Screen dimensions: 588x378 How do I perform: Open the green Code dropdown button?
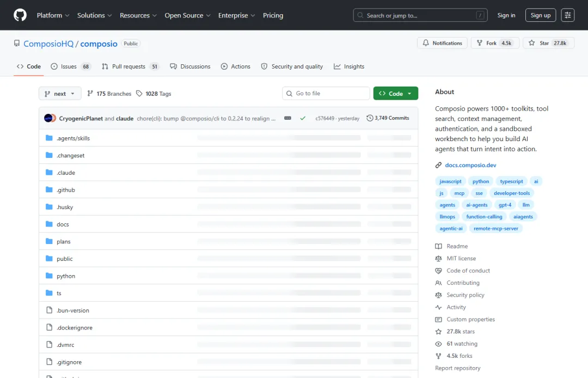(396, 93)
